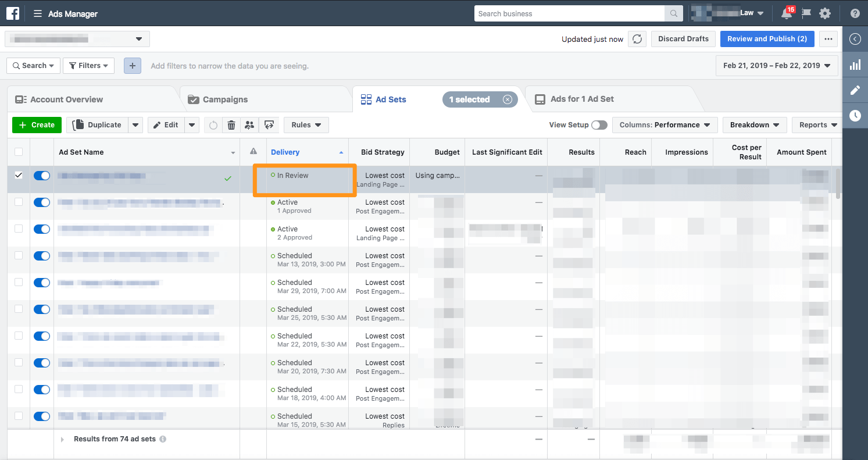868x460 pixels.
Task: Click the warning triangle column header
Action: (x=253, y=152)
